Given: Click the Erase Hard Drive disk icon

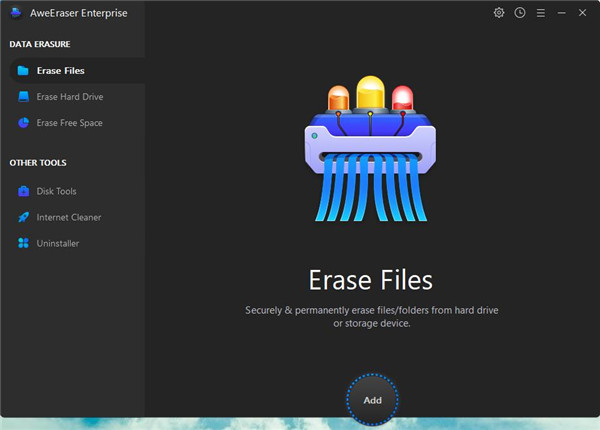Looking at the screenshot, I should click(23, 97).
